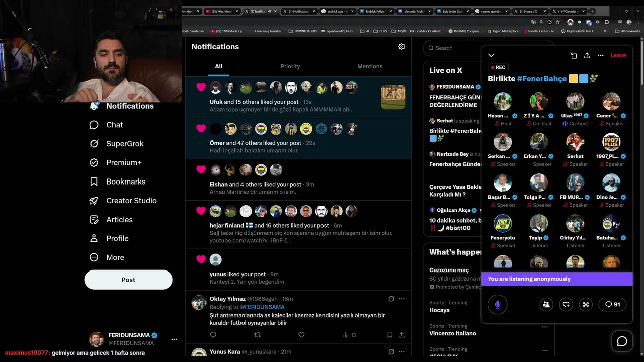Open the floating messages bubble button
Viewport: 644px width, 362px height.
622,341
